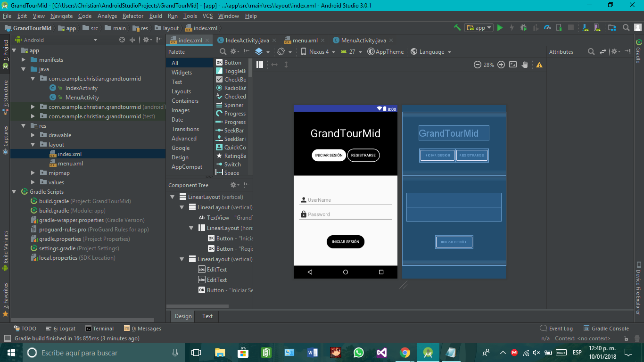Toggle the Attributes view switch arrows icon

click(x=603, y=52)
